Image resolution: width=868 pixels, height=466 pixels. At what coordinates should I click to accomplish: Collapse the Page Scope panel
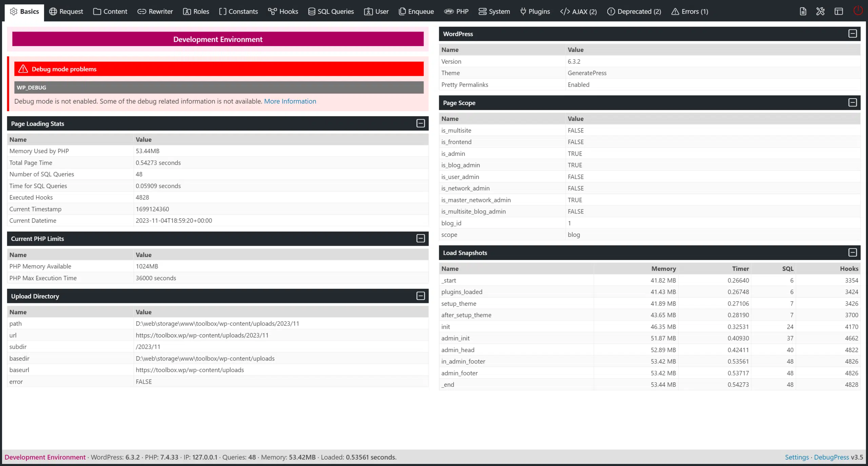tap(852, 103)
